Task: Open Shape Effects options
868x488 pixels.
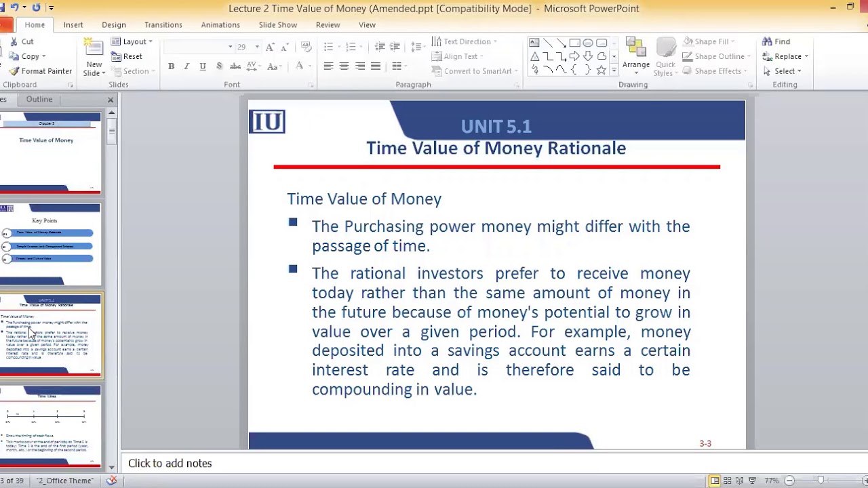Action: (715, 71)
